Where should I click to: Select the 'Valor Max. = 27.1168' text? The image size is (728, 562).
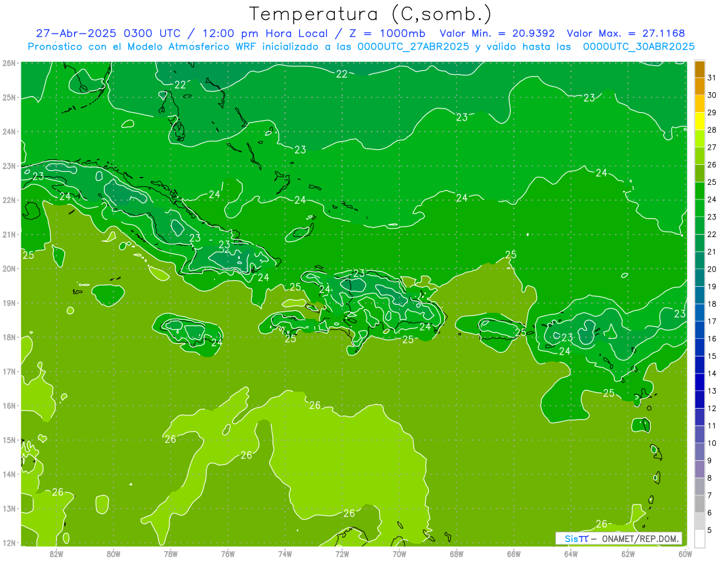pyautogui.click(x=625, y=33)
